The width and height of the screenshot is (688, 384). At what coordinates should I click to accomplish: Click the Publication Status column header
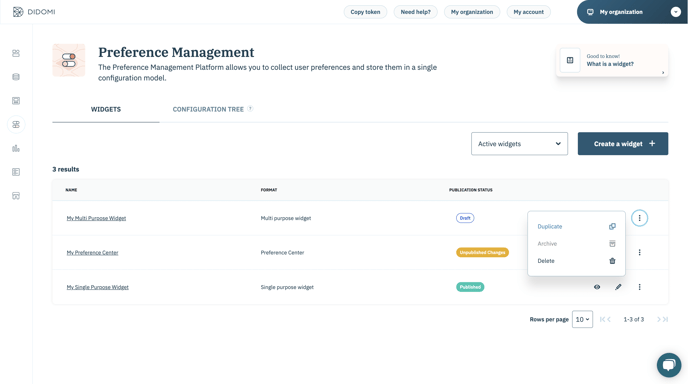point(470,190)
